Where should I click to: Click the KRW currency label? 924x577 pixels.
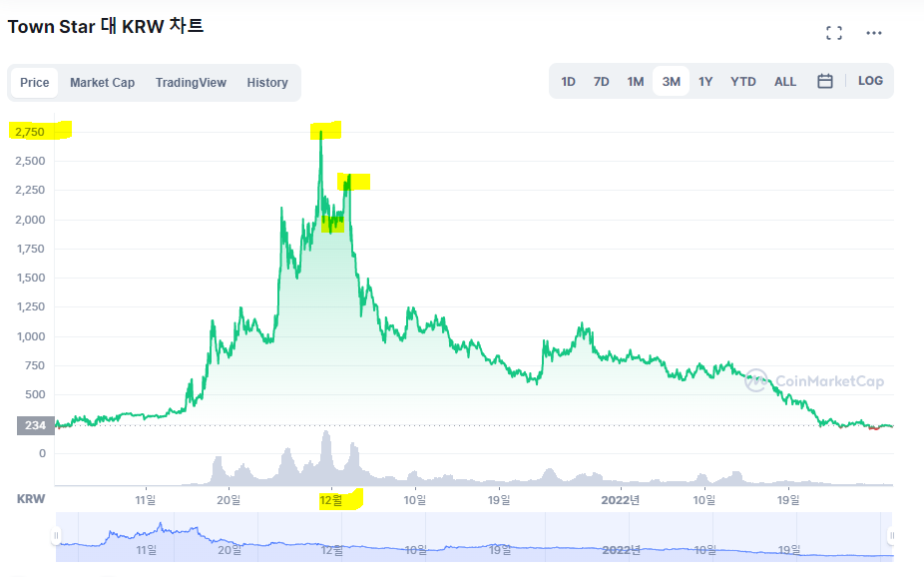click(31, 499)
